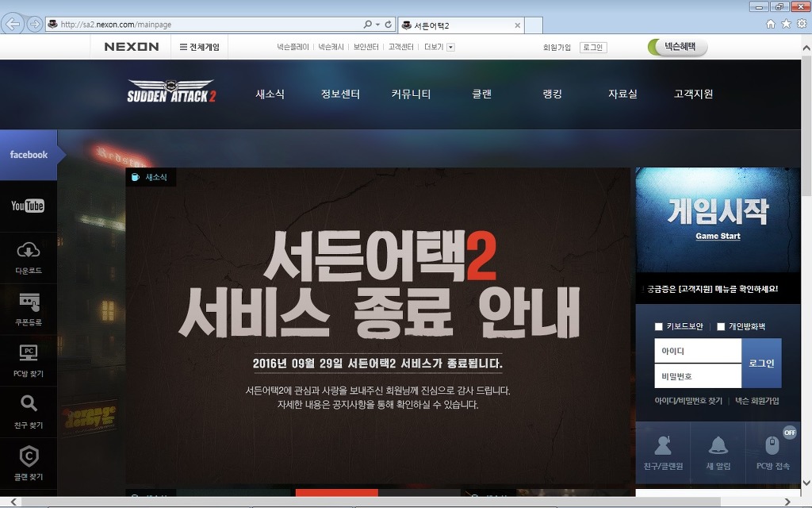Open the 전체게임 hamburger menu

pyautogui.click(x=199, y=47)
